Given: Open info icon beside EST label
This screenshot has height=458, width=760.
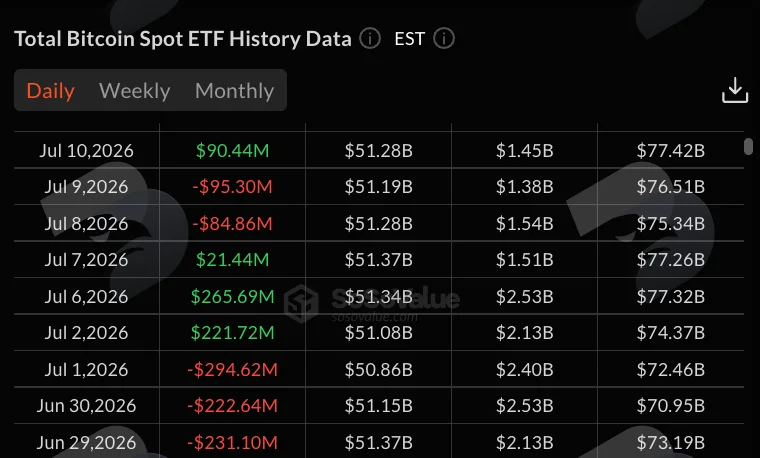Looking at the screenshot, I should (x=443, y=38).
